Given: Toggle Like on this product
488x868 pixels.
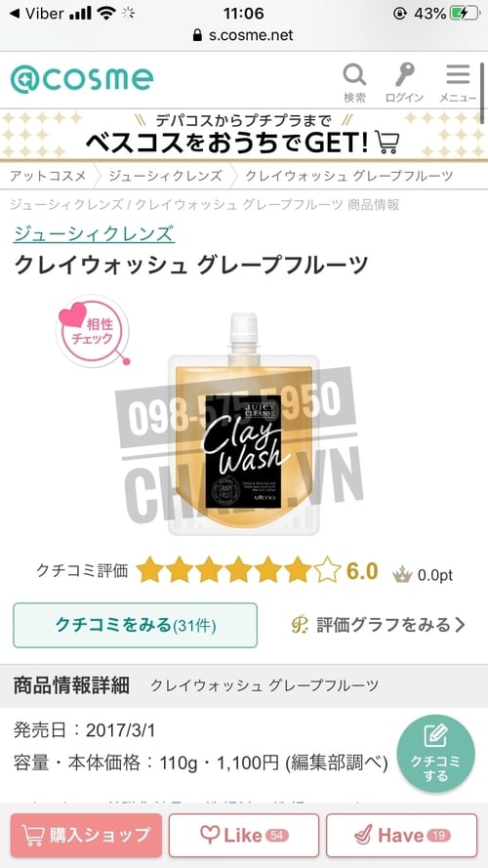Looking at the screenshot, I should (244, 835).
